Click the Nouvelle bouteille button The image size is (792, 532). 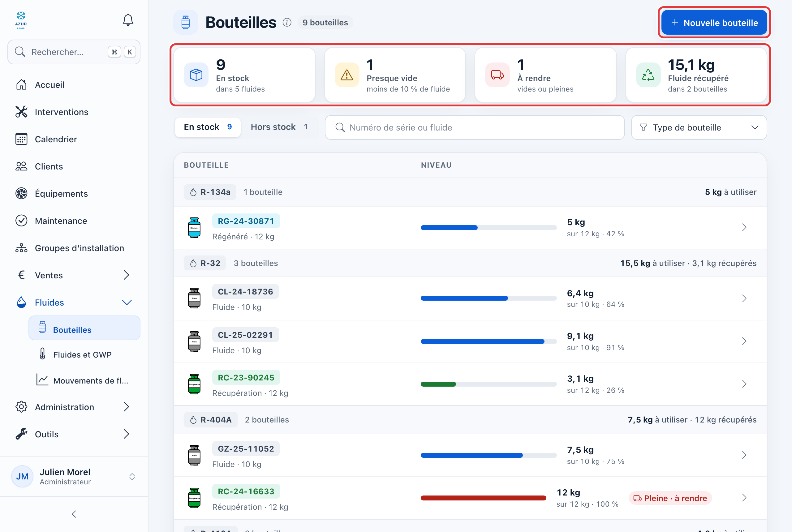[x=714, y=22]
